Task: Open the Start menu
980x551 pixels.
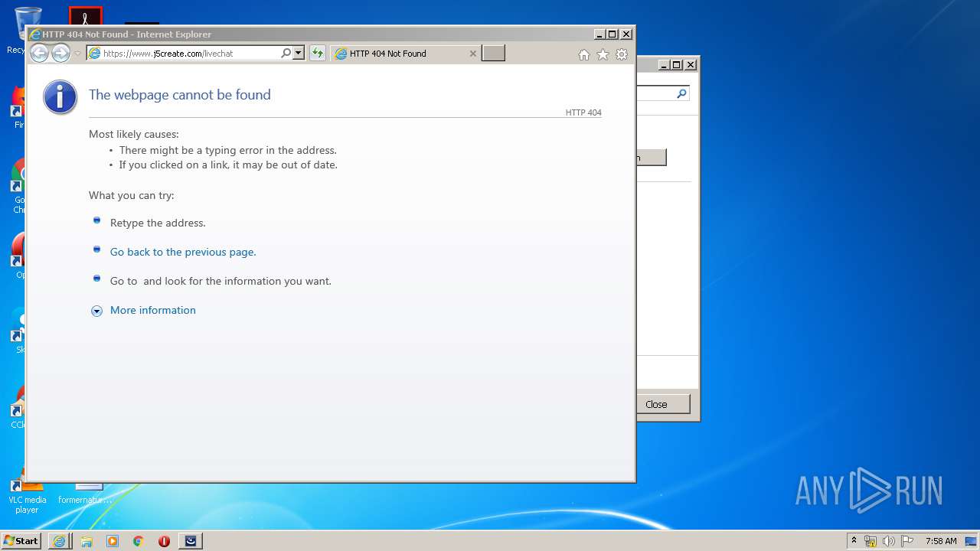Action: 21,541
